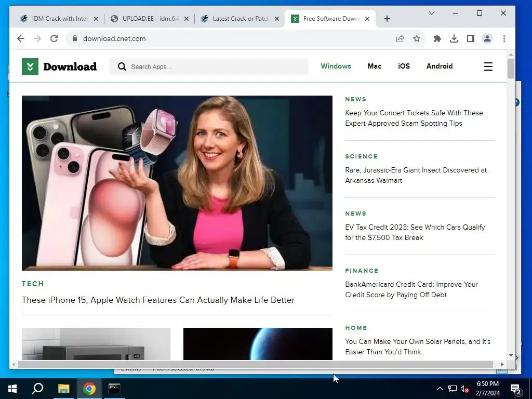Open the notification center icon

[516, 389]
